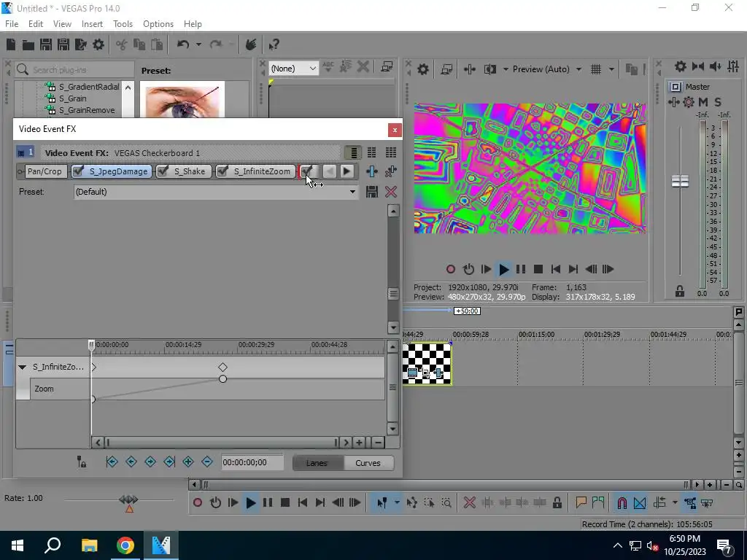747x560 pixels.
Task: Open the File menu
Action: tap(12, 24)
